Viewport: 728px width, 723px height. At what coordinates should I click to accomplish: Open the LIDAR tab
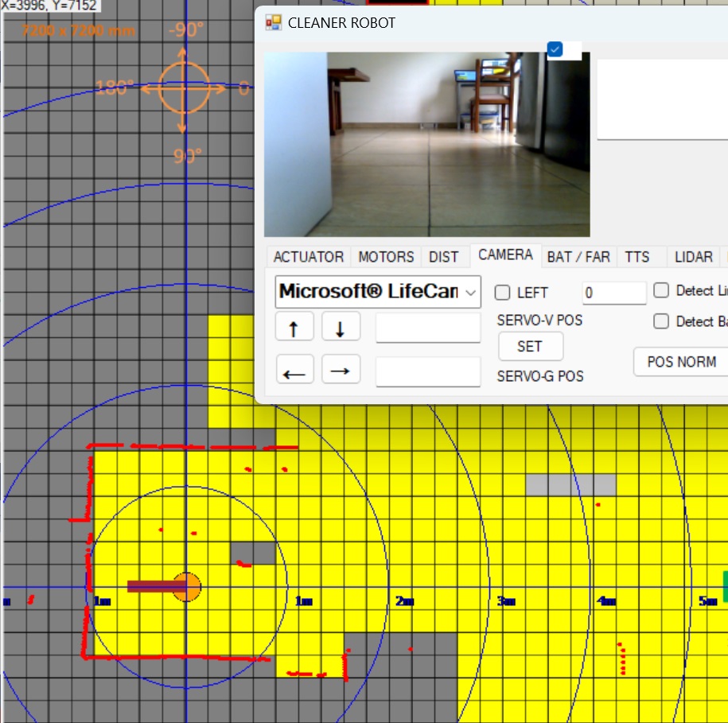[x=693, y=257]
